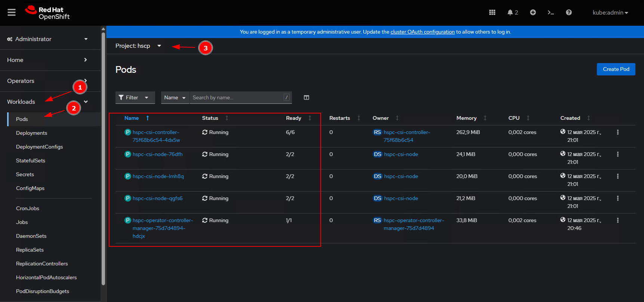
Task: Open kebab menu for hspc-csi-node-qgfs6 pod
Action: click(618, 198)
